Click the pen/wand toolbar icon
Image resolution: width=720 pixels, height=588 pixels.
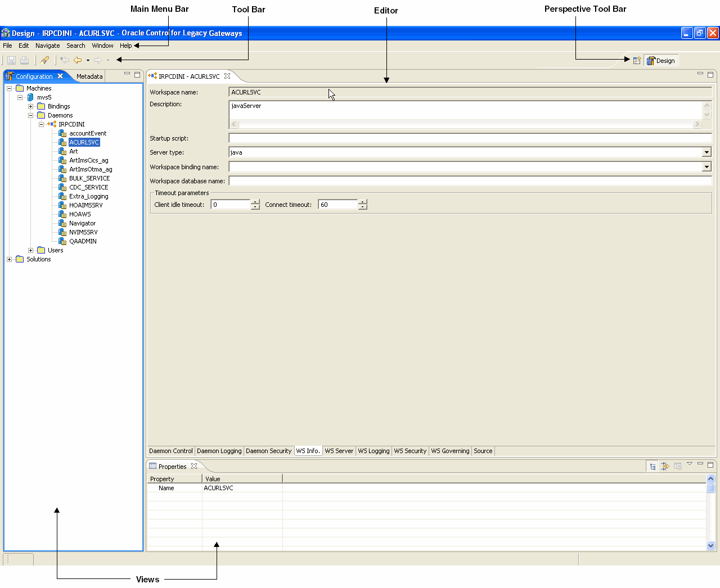tap(44, 60)
